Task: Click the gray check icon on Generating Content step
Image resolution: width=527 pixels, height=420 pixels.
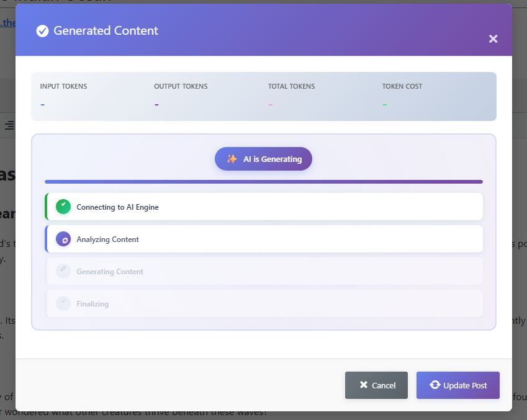Action: tap(63, 271)
